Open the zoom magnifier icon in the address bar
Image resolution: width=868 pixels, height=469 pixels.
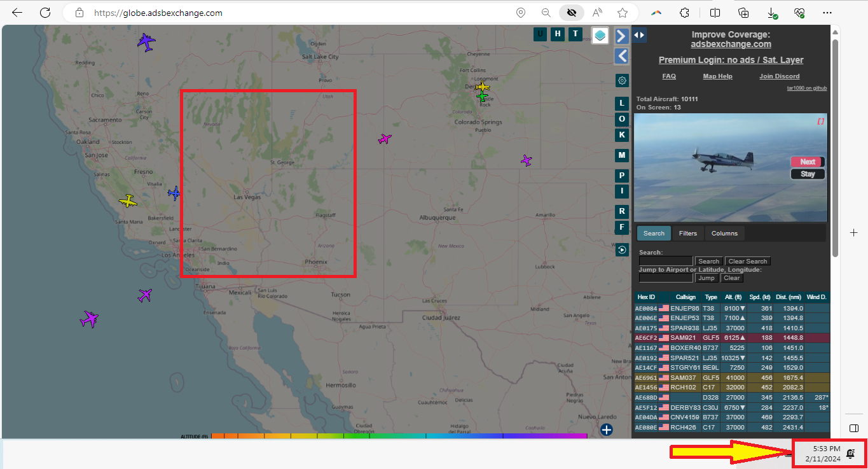click(x=546, y=13)
